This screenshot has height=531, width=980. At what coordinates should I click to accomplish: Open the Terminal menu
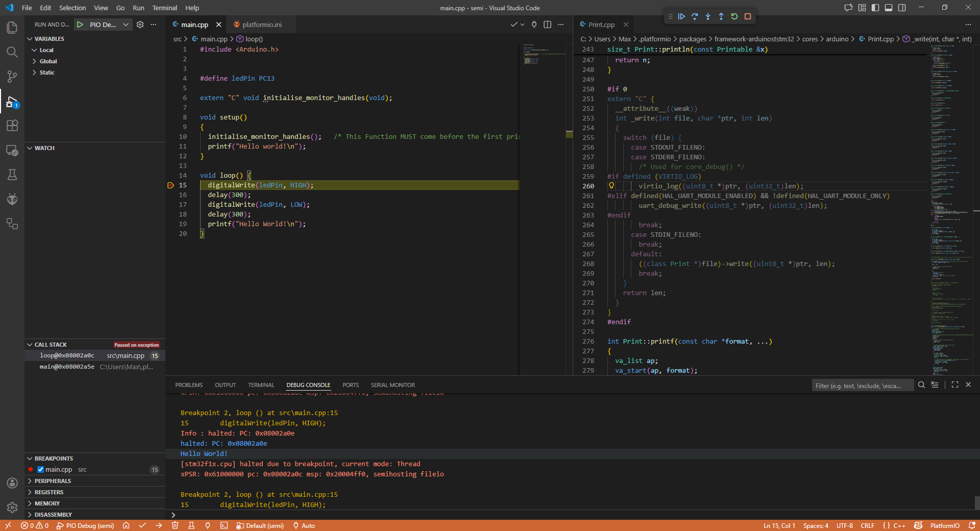[x=164, y=8]
